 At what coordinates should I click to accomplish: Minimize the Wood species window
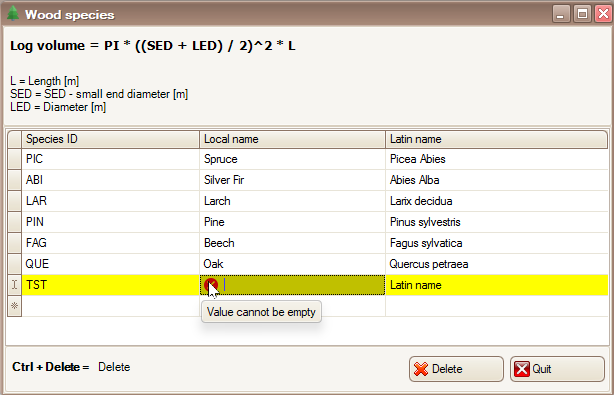[561, 14]
